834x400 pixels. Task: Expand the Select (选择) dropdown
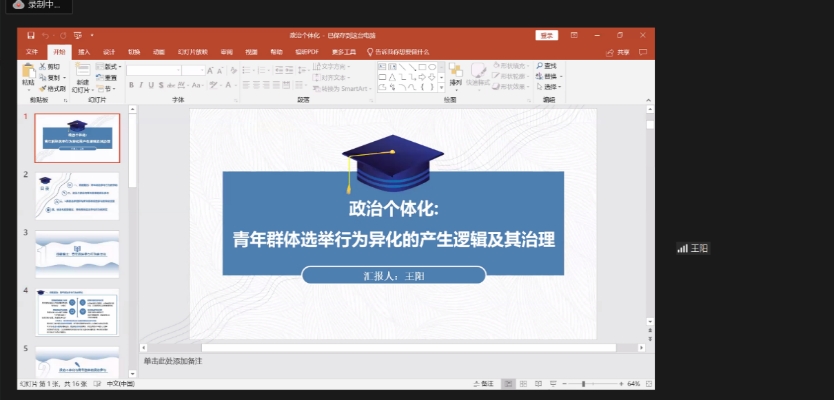tap(549, 87)
